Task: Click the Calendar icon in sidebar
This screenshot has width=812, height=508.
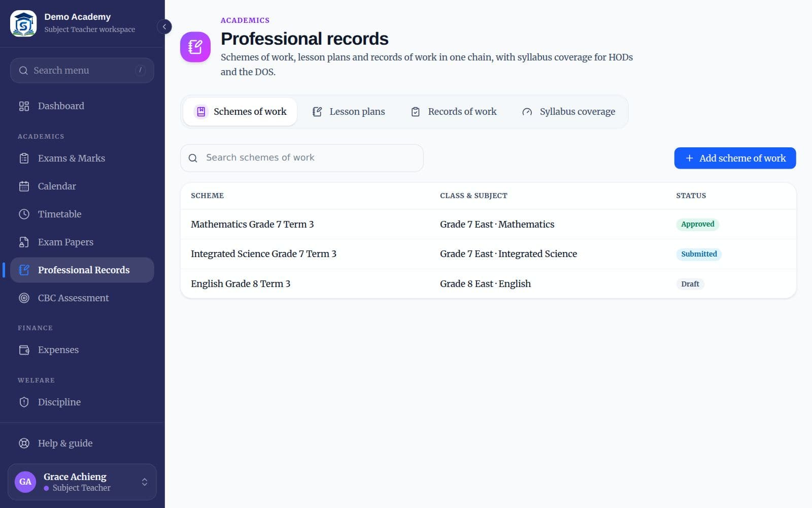Action: (24, 186)
